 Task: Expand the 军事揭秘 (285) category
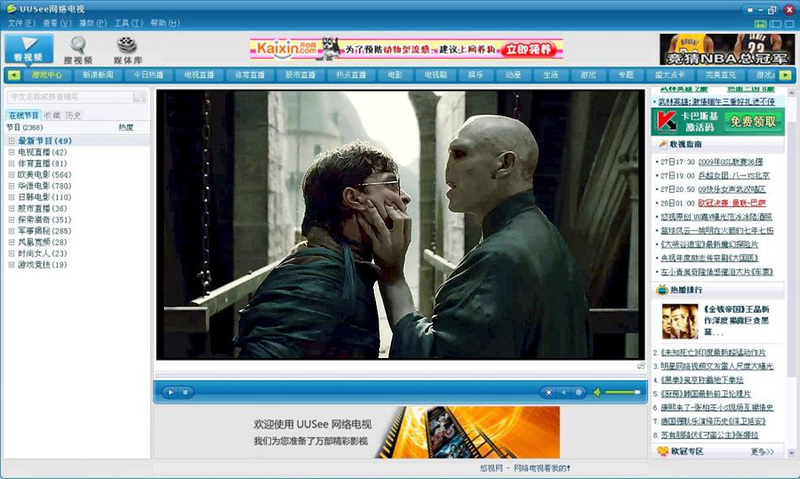(11, 231)
